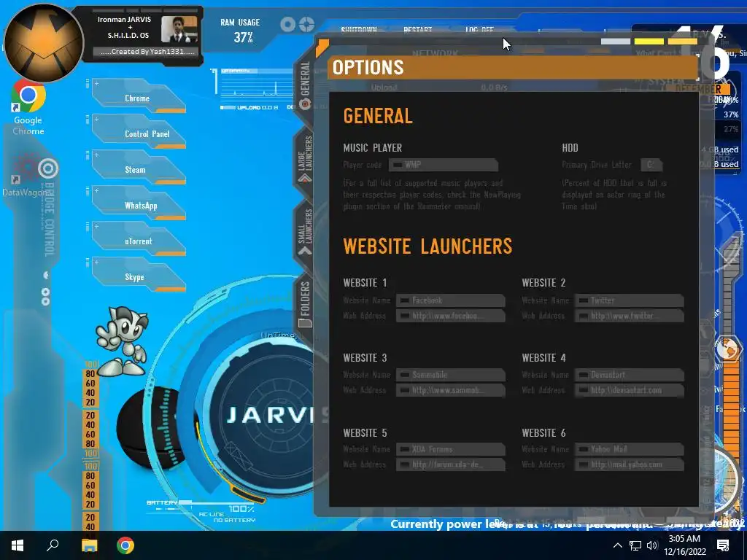The image size is (747, 560).
Task: Click the Bridge Control target ring icon
Action: point(48,168)
